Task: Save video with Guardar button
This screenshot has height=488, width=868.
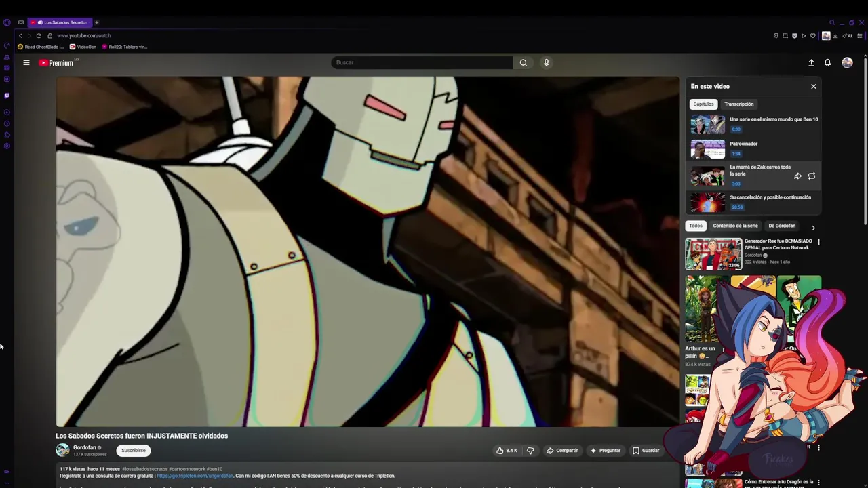Action: tap(646, 450)
